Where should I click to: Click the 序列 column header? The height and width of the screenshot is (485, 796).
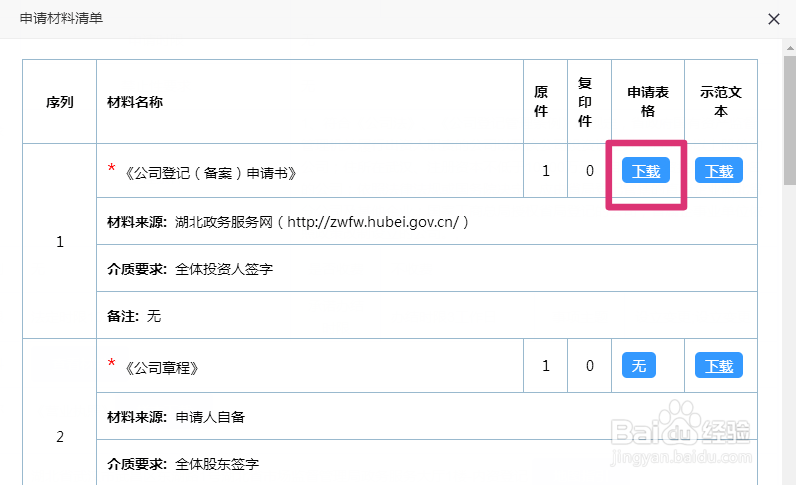click(60, 102)
